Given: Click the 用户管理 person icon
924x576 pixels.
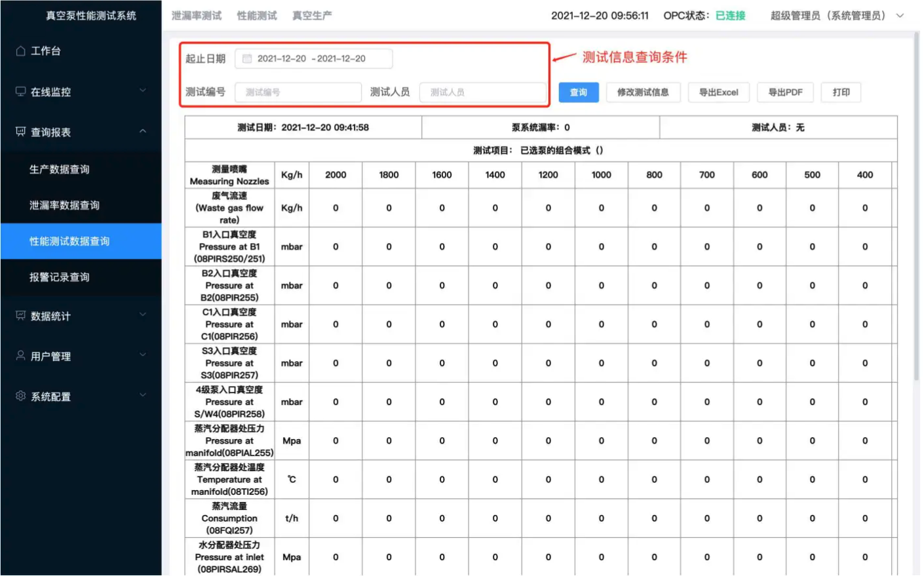Looking at the screenshot, I should point(20,356).
